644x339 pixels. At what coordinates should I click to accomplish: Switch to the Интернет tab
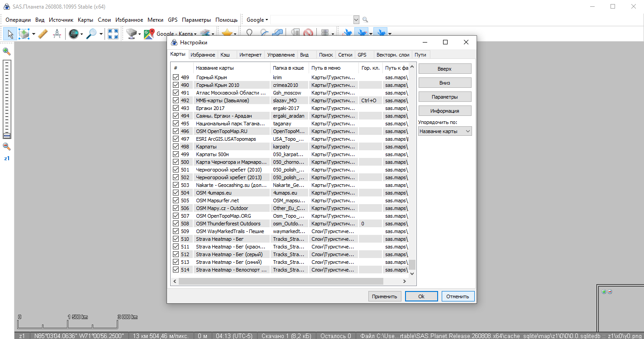point(250,55)
